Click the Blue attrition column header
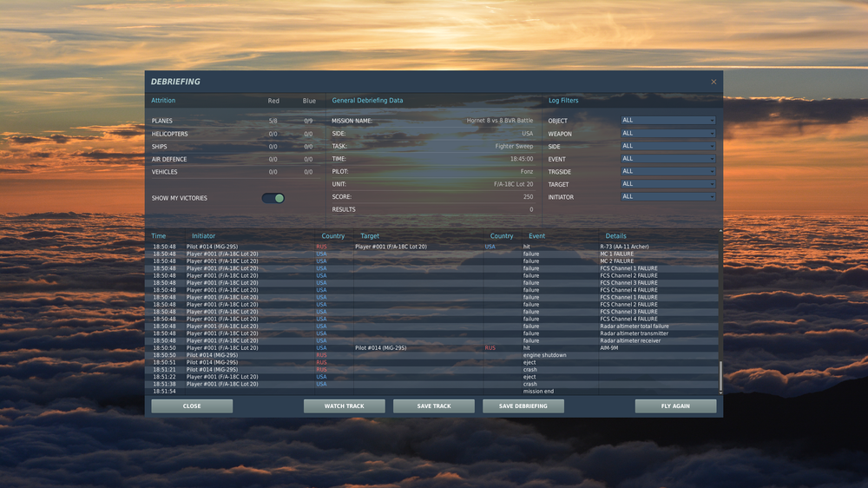The width and height of the screenshot is (868, 488). [310, 101]
